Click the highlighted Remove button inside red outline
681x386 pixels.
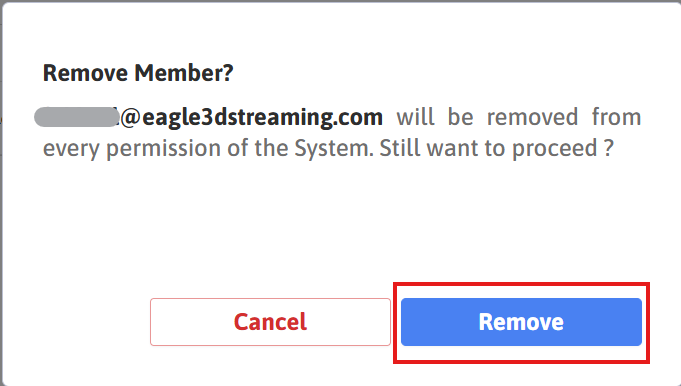[521, 322]
